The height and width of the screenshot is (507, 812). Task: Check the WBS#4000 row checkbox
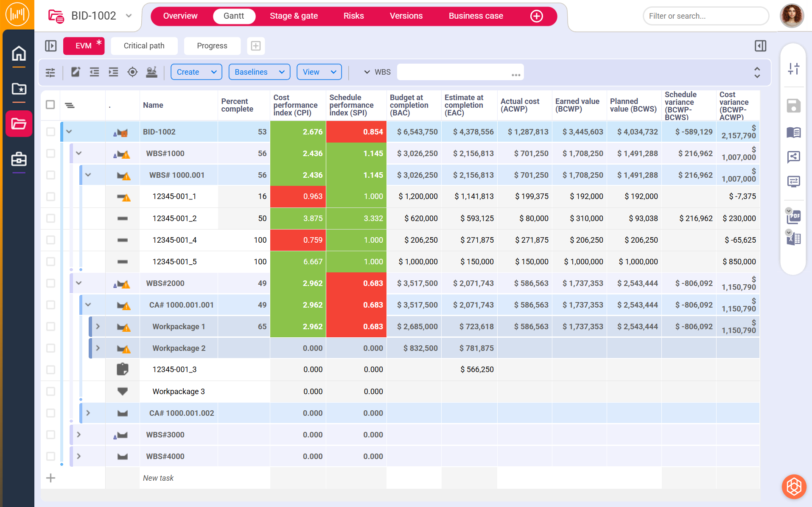[x=50, y=457]
